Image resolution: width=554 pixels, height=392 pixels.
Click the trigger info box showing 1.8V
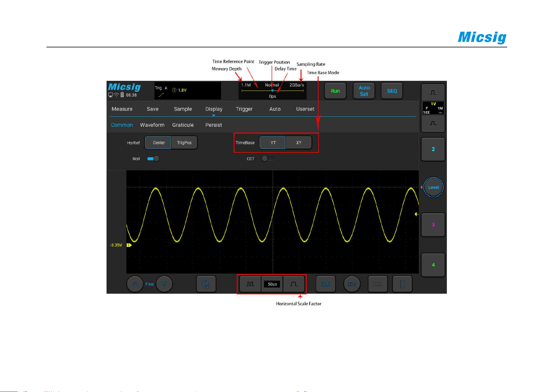(x=188, y=91)
